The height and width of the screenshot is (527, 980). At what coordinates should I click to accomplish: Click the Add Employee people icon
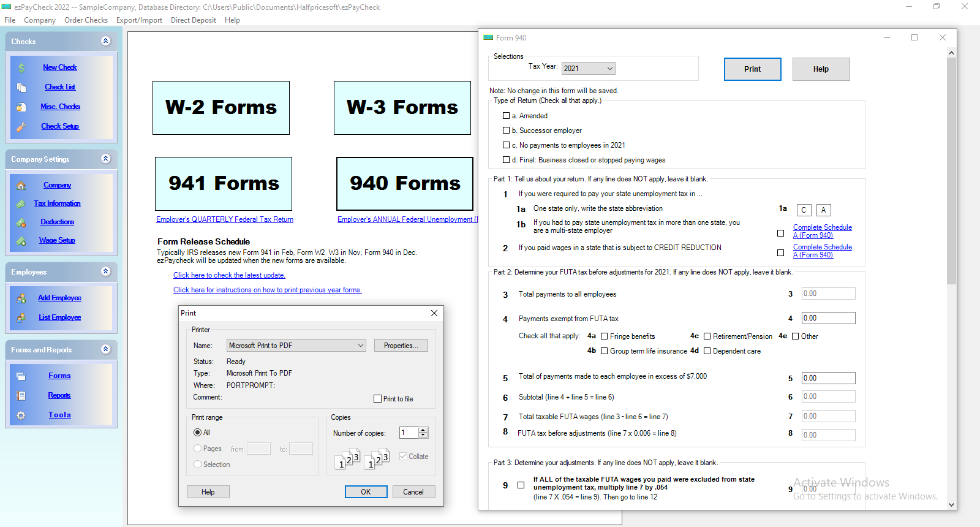coord(21,298)
